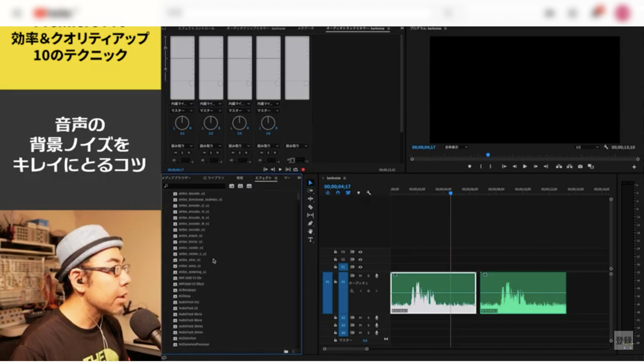The height and width of the screenshot is (362, 644).
Task: Click the first mixer channel pan knob
Action: point(182,123)
